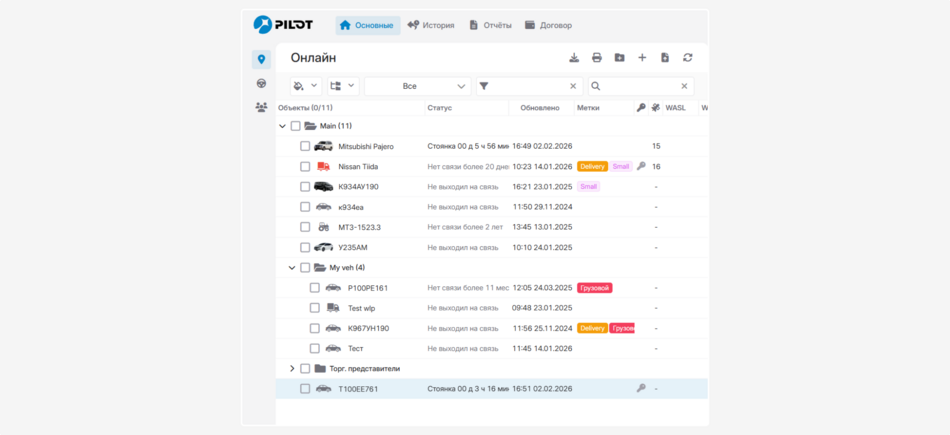Click the Обновлено column header
The width and height of the screenshot is (950, 435).
point(540,107)
